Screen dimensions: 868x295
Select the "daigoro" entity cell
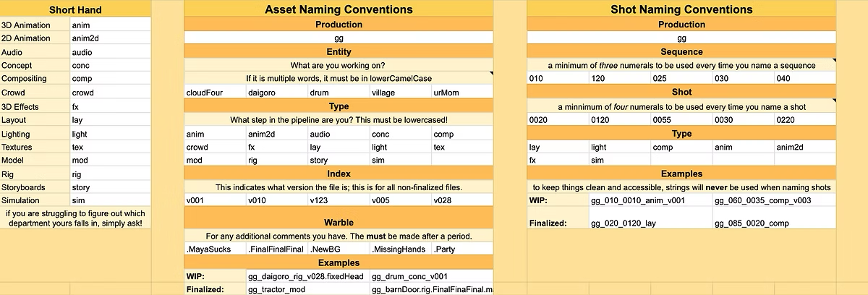coord(276,93)
